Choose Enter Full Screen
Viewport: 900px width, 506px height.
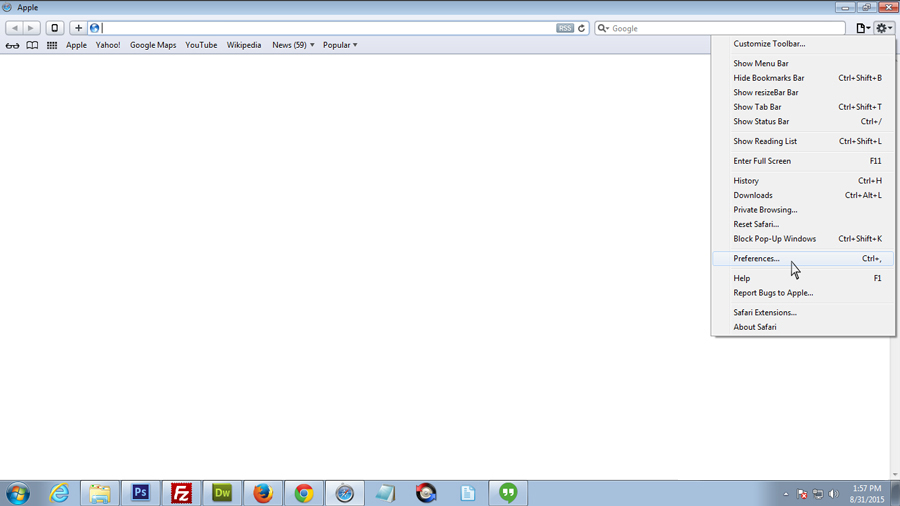pos(803,161)
